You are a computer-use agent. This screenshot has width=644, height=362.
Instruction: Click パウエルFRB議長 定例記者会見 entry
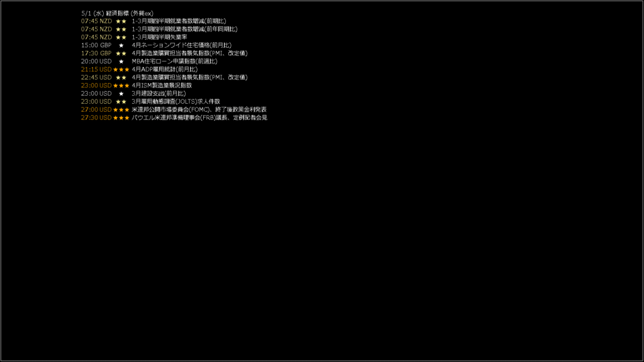[199, 118]
